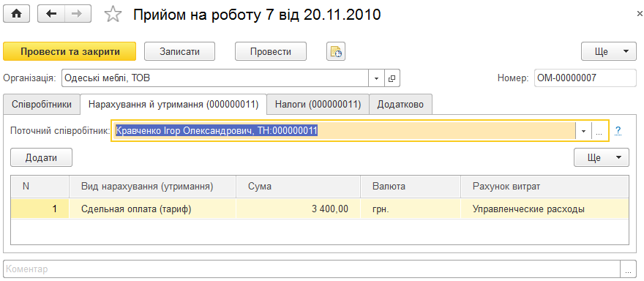This screenshot has width=644, height=281.
Task: Sort by the N column header
Action: (x=40, y=187)
